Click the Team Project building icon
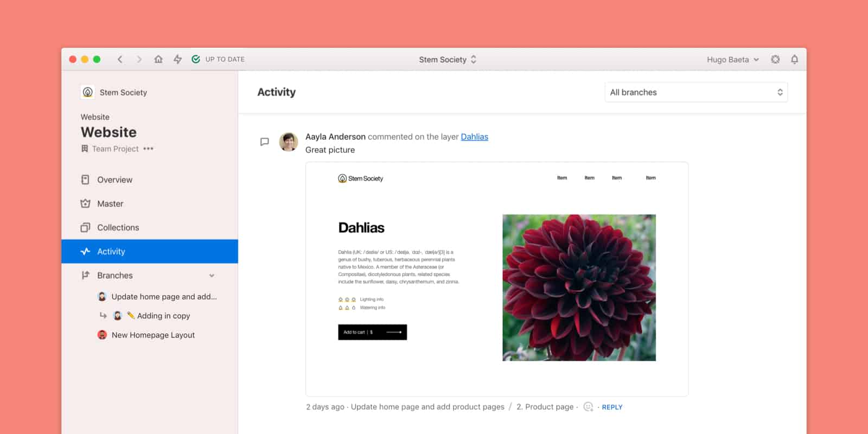 coord(85,149)
